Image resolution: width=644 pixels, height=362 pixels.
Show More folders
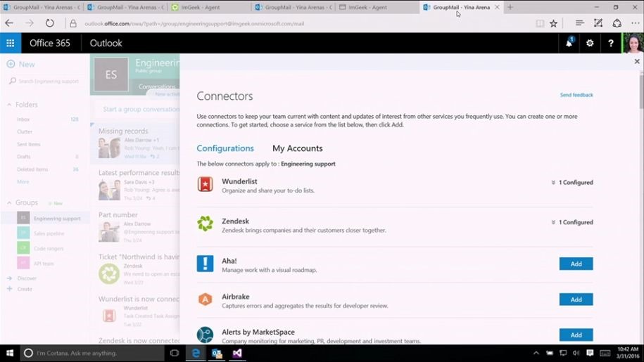click(x=23, y=181)
